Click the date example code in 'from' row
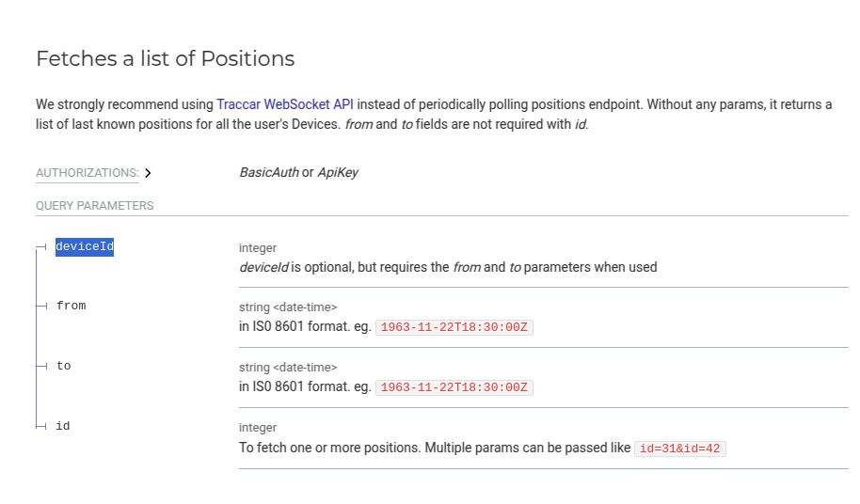The height and width of the screenshot is (504, 860). (x=454, y=327)
